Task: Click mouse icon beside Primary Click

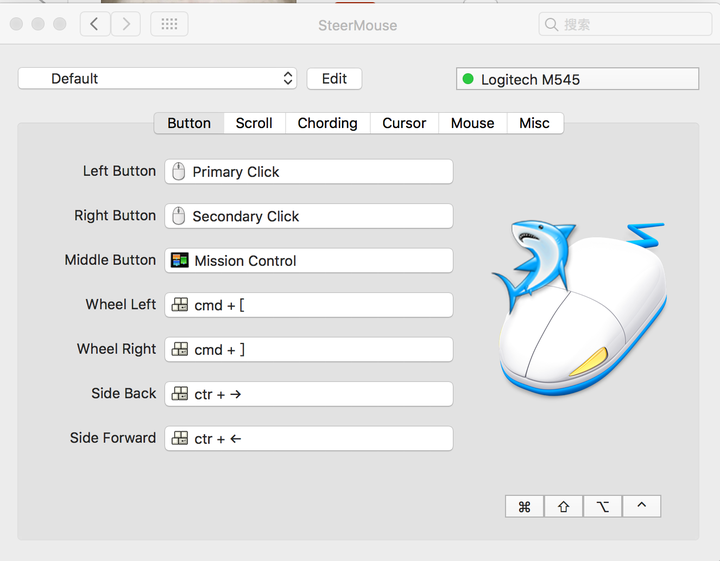Action: pyautogui.click(x=179, y=171)
